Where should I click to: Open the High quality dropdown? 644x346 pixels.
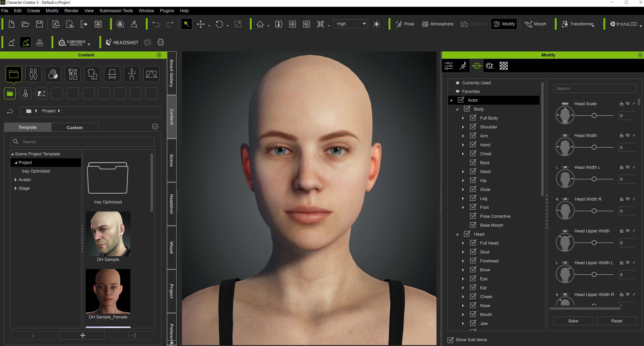pyautogui.click(x=351, y=24)
